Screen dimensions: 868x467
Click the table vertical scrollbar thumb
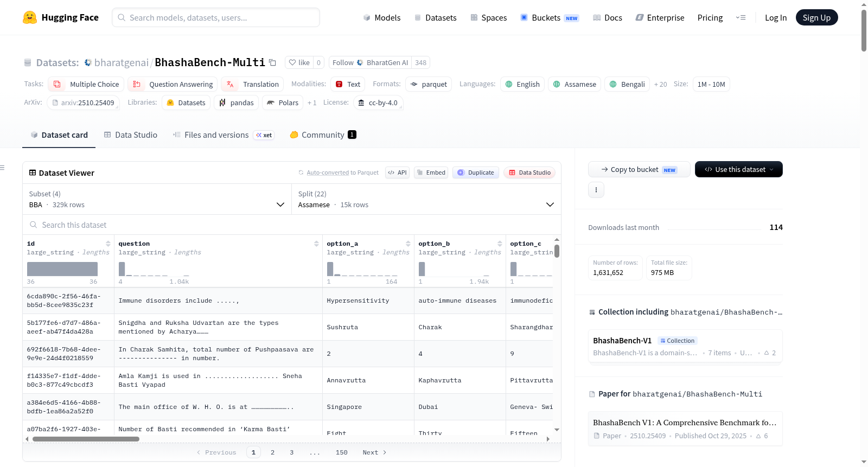(557, 251)
